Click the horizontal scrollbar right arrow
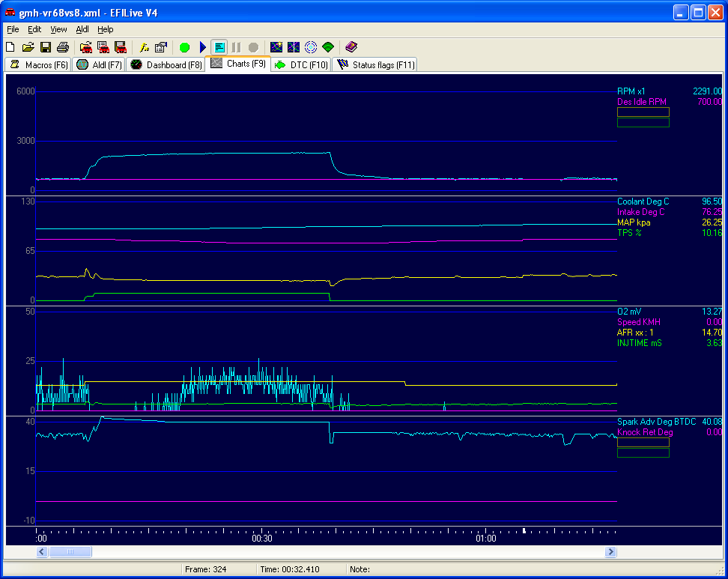This screenshot has width=728, height=579. 611,552
